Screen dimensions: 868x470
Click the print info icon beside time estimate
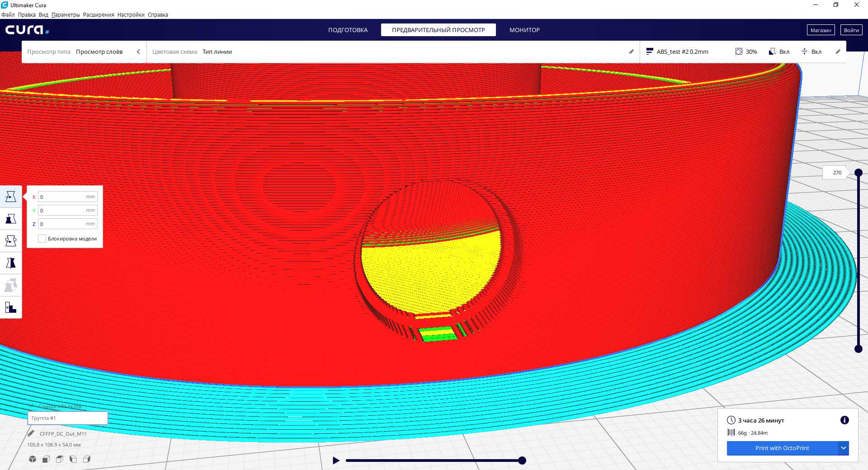pyautogui.click(x=844, y=420)
